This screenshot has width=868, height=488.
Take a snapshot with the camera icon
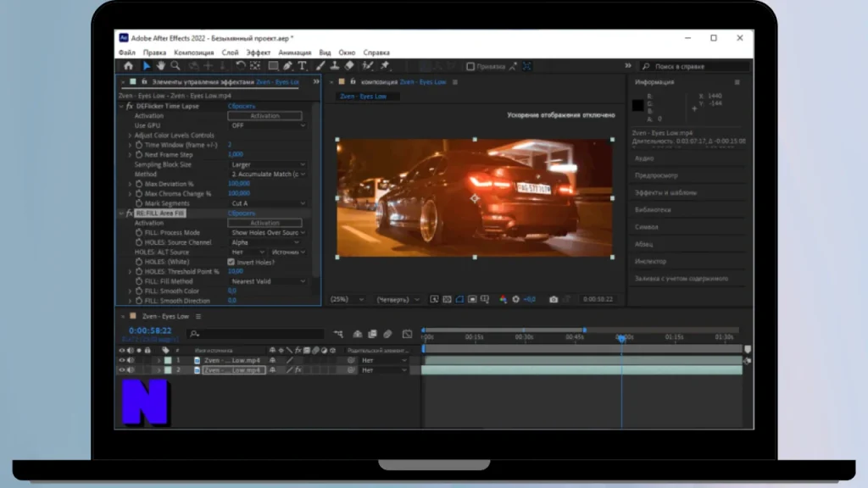[553, 299]
